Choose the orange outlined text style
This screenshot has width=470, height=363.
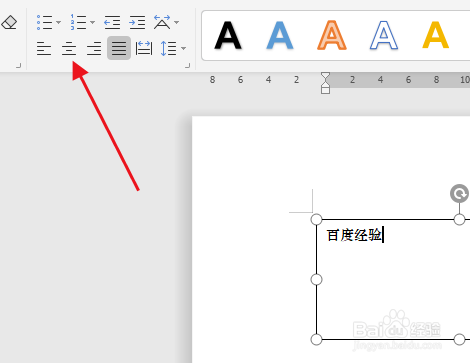332,35
